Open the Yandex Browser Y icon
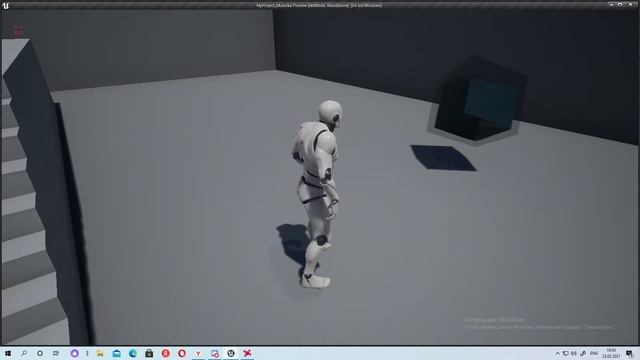Viewport: 640px width, 360px height. 198,353
